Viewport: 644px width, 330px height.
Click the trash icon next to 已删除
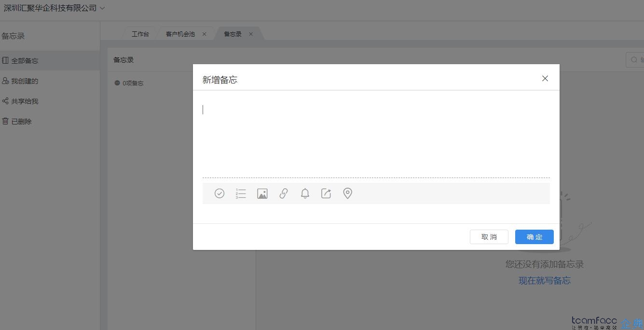(5, 121)
